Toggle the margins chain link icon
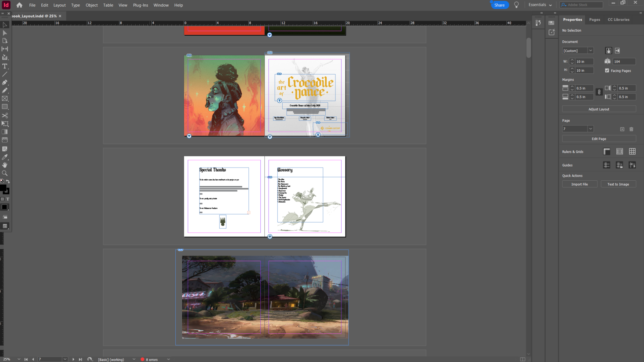644x362 pixels. tap(599, 92)
